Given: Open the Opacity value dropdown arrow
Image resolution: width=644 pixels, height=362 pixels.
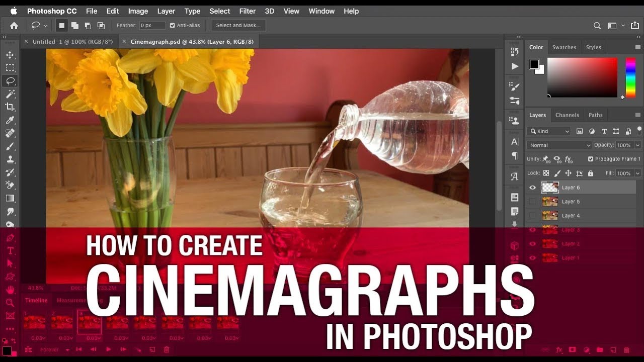Looking at the screenshot, I should [637, 145].
